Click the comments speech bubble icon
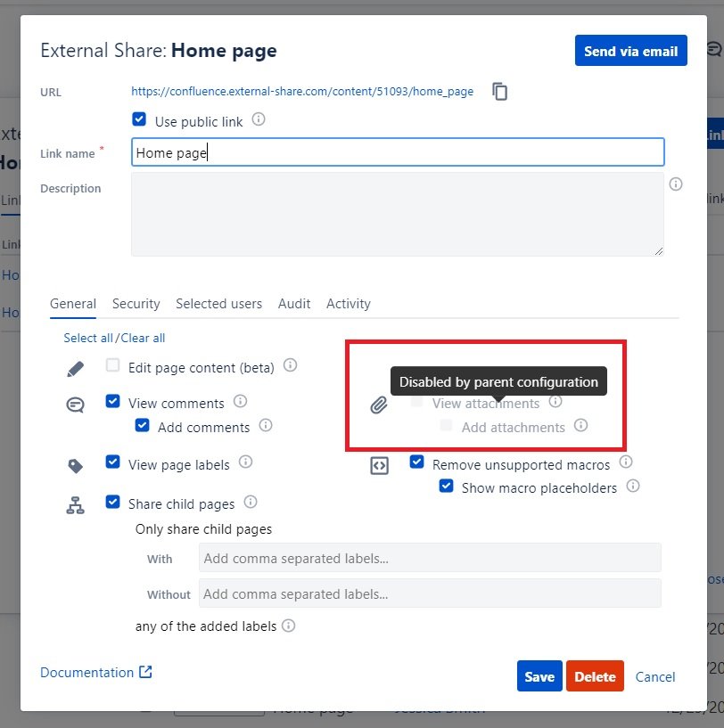This screenshot has width=724, height=728. (x=75, y=405)
